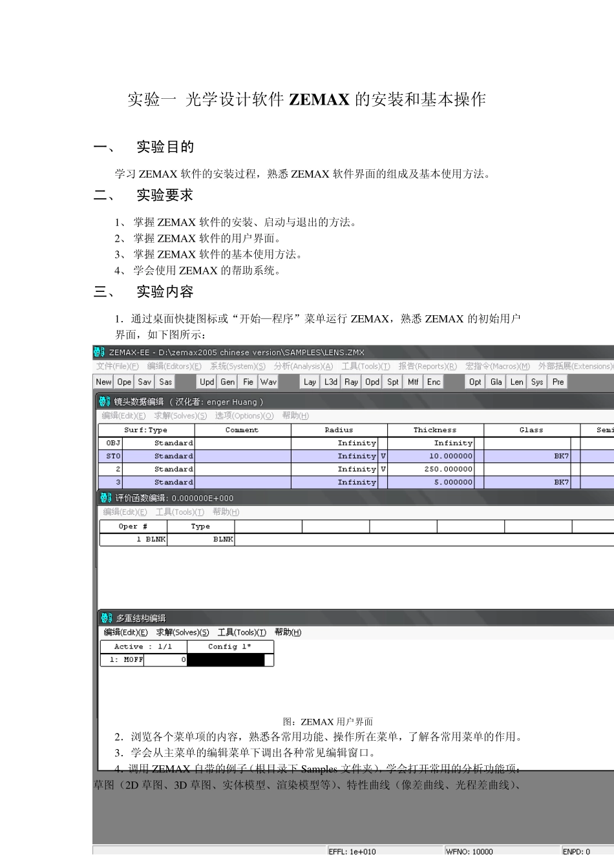Click the ZEMAX-EE title bar icon
This screenshot has width=614, height=868.
[x=100, y=352]
